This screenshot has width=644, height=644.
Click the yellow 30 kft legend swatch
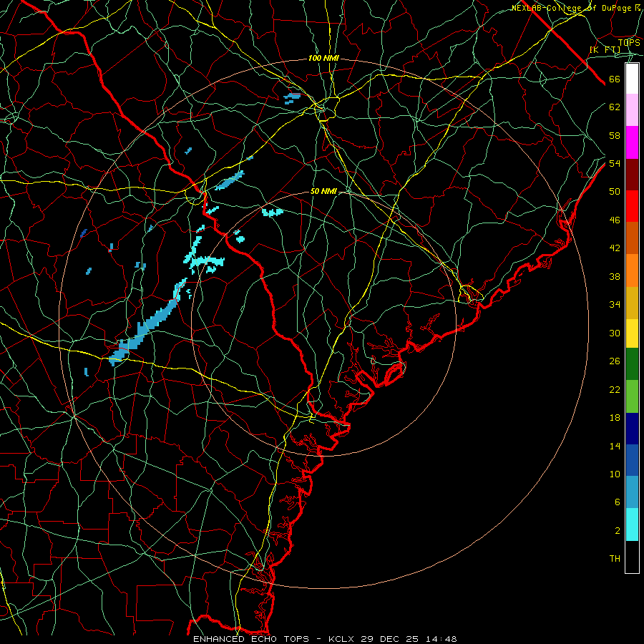tap(632, 333)
